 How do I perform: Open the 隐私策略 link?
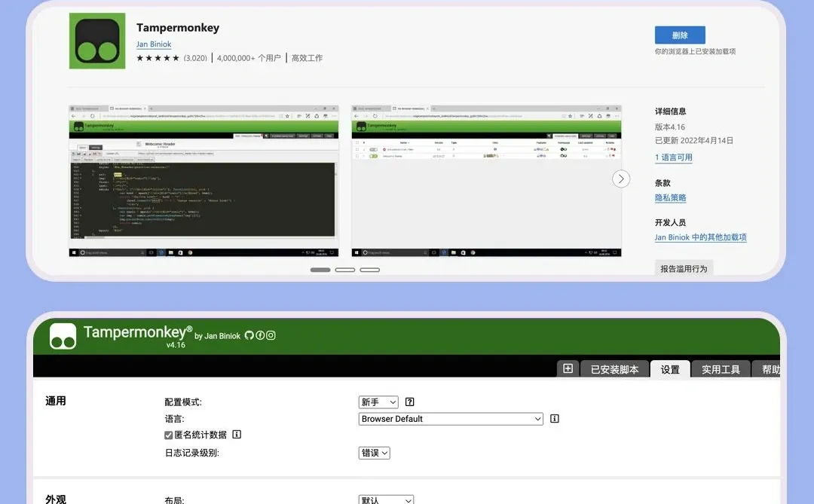pyautogui.click(x=670, y=197)
